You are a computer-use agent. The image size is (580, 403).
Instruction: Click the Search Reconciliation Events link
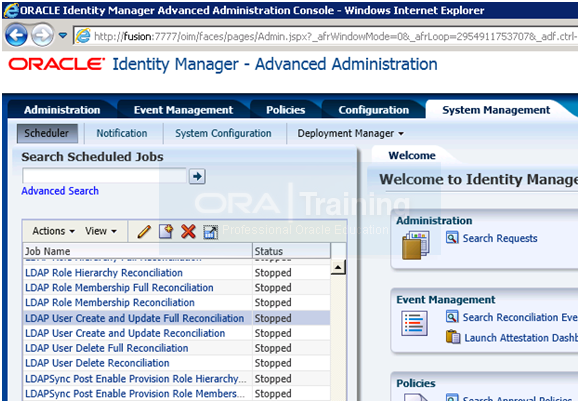[520, 318]
